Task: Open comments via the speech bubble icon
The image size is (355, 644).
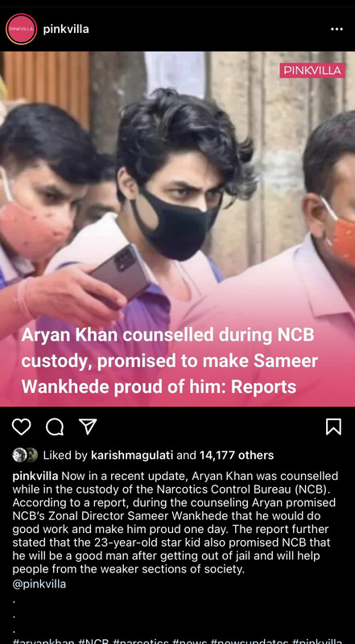Action: coord(55,427)
